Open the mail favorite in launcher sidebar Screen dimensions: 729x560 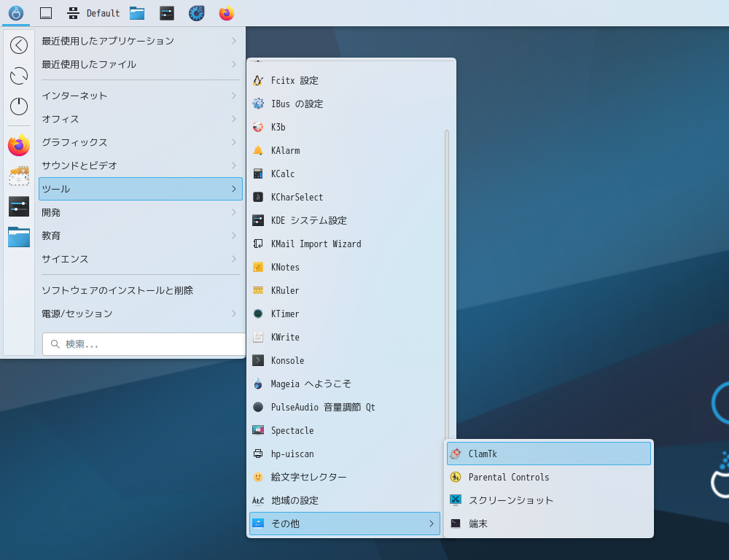19,176
